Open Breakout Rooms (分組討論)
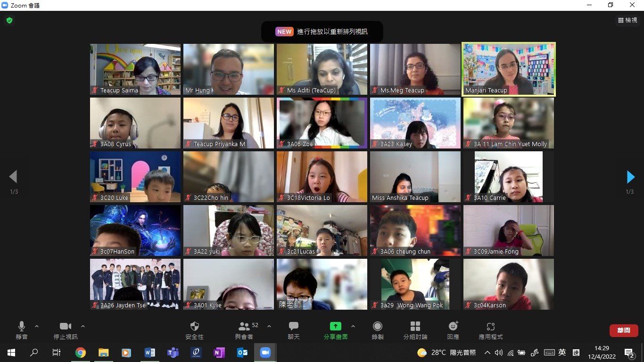 pyautogui.click(x=415, y=327)
